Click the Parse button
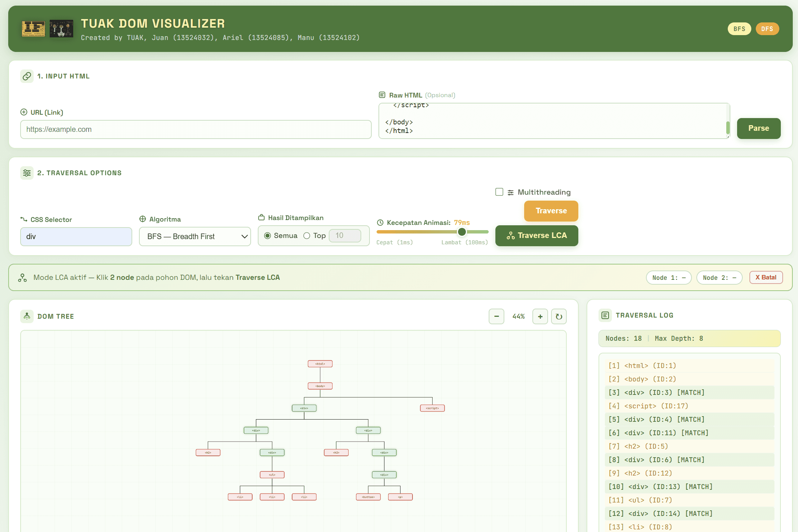This screenshot has height=532, width=798. click(x=759, y=128)
